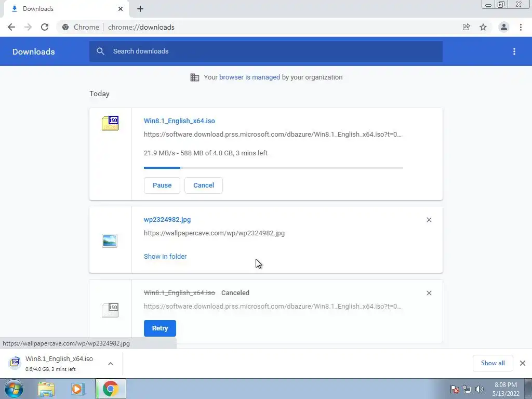Click the managed organization building icon
Viewport: 532px width, 399px height.
195,77
